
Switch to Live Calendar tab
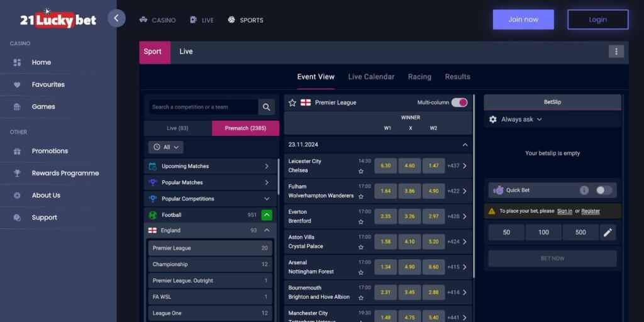tap(371, 77)
